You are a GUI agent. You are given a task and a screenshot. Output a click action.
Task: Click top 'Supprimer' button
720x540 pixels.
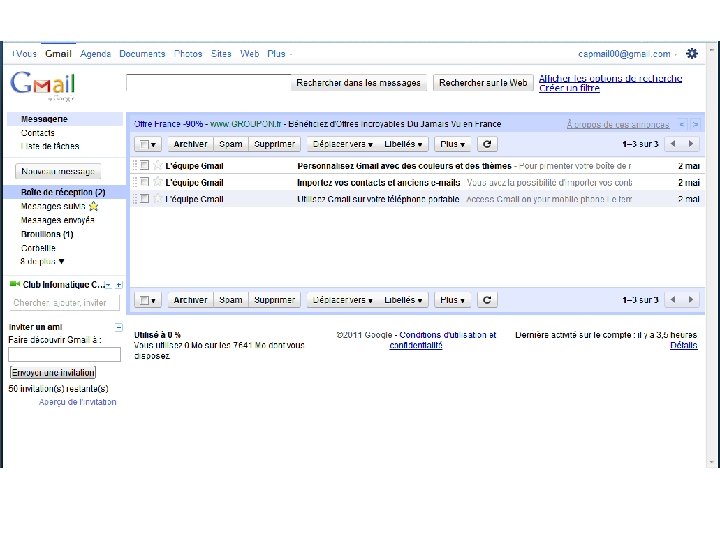pos(274,144)
